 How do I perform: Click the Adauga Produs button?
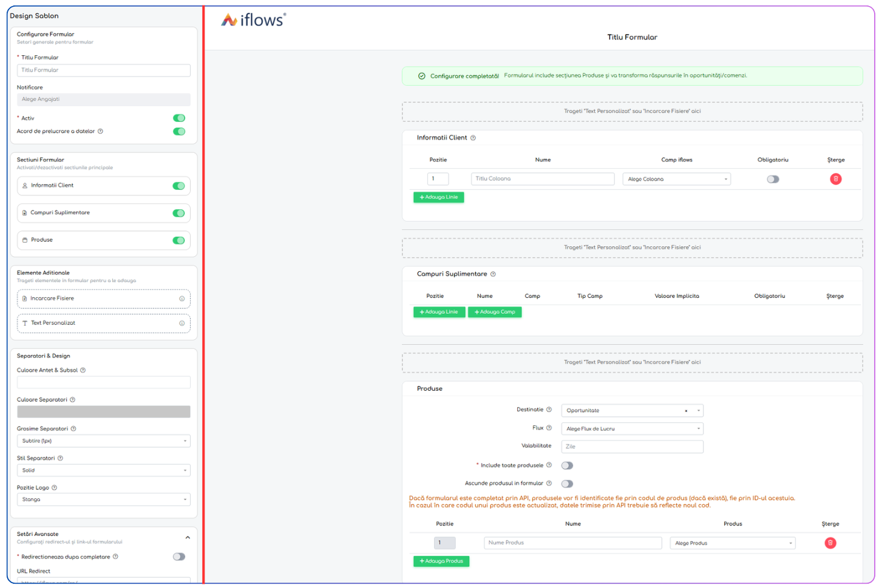click(441, 561)
